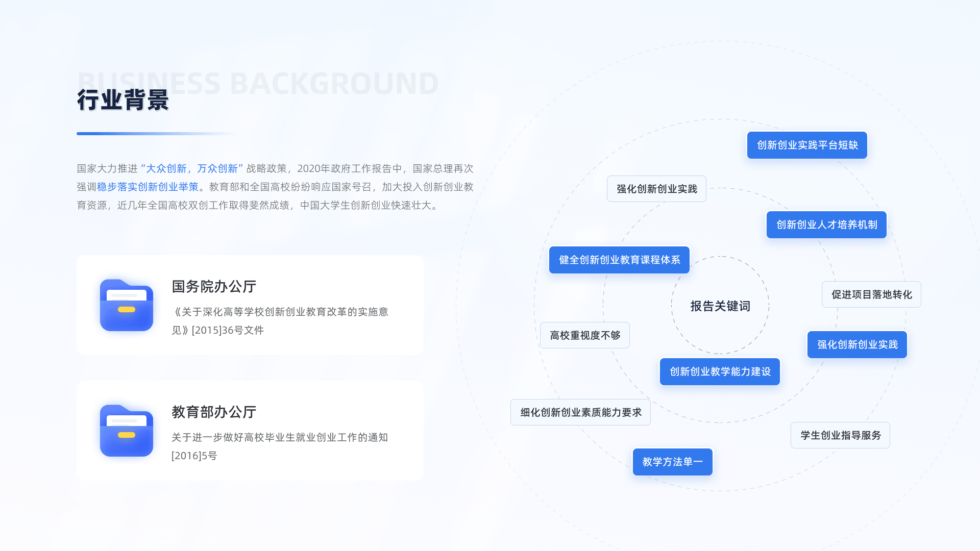Click the white 强化创新创业实践 tag
The image size is (980, 551).
pos(656,189)
